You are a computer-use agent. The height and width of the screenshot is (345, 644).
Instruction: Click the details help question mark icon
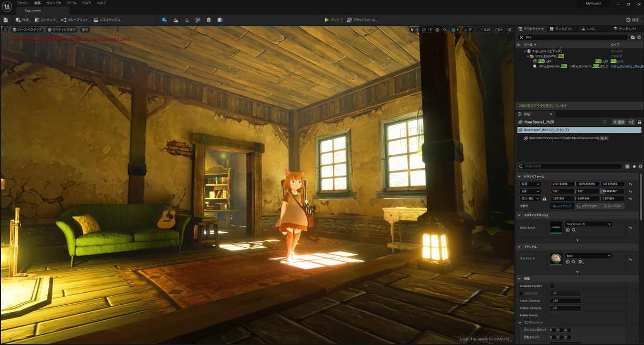click(x=604, y=122)
